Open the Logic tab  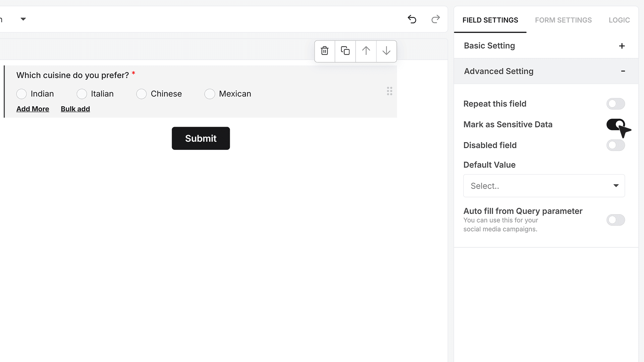(x=619, y=20)
